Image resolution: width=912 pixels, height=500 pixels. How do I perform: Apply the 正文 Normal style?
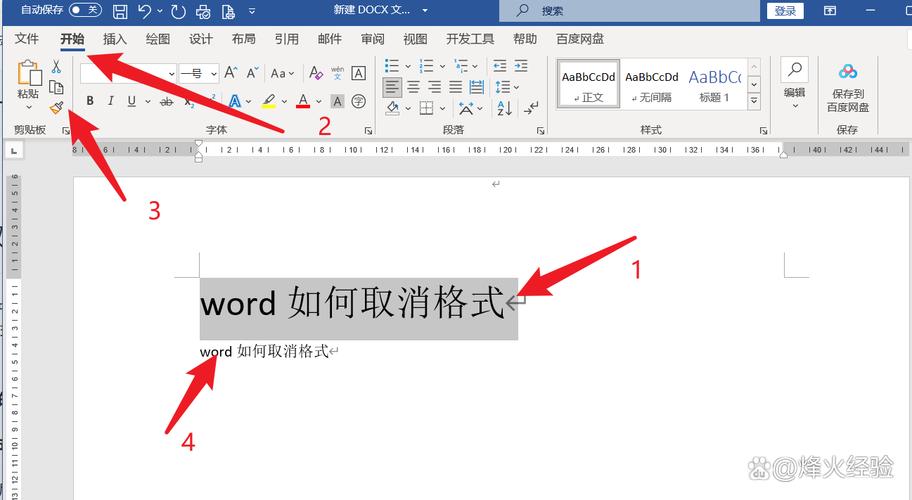588,84
